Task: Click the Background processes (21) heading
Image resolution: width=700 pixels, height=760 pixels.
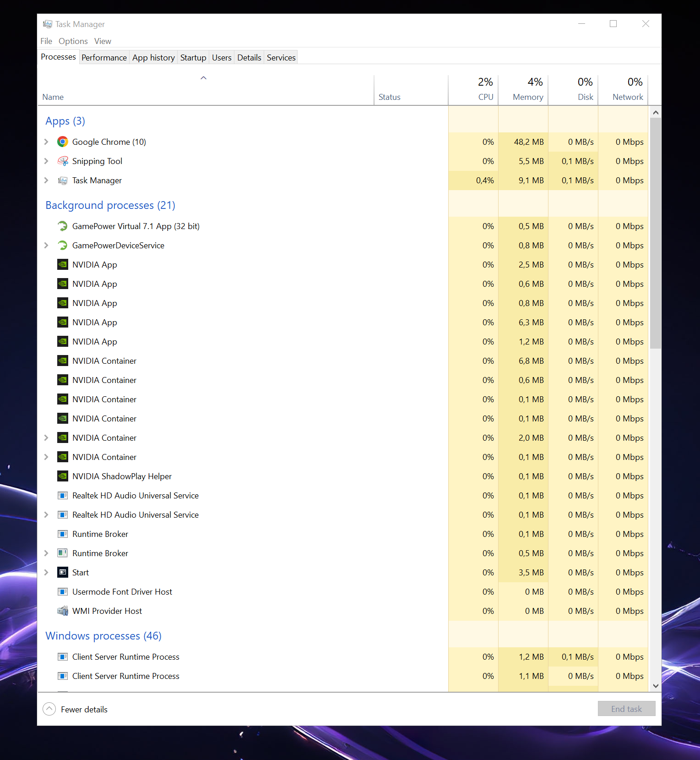Action: (x=110, y=205)
